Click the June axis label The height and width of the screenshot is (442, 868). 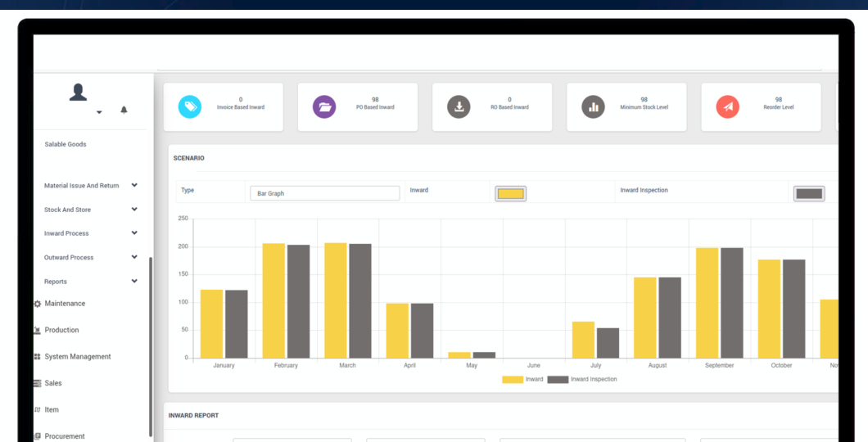[534, 366]
